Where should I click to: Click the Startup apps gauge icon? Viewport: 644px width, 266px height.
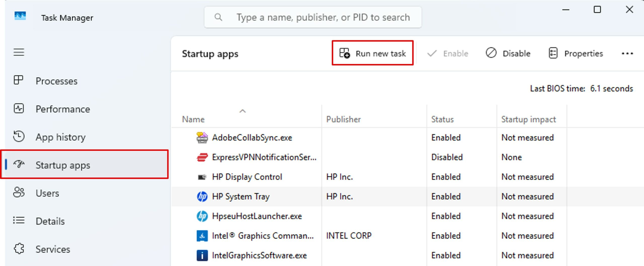click(x=19, y=164)
